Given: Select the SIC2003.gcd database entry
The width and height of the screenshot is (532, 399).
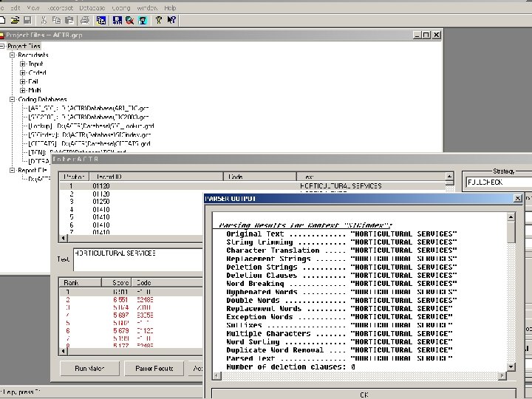Looking at the screenshot, I should click(x=89, y=117).
